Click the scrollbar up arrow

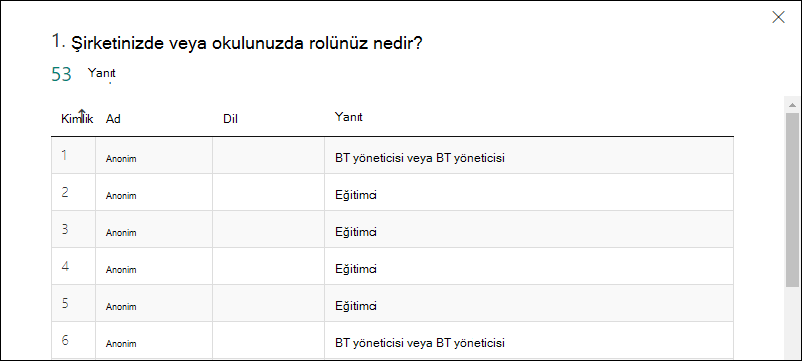click(792, 105)
